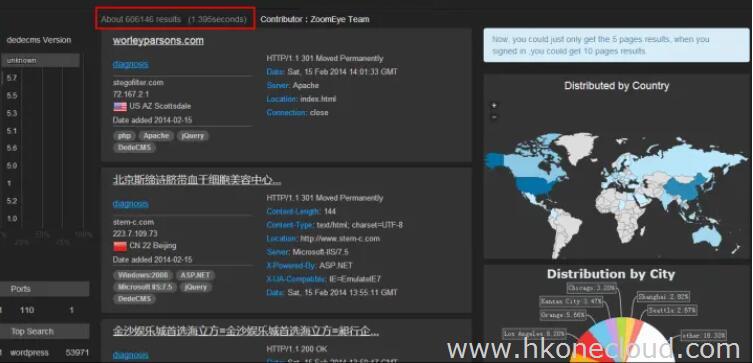This screenshot has height=363, width=753.
Task: Open diagnosis link for stem-c.com
Action: pyautogui.click(x=131, y=204)
